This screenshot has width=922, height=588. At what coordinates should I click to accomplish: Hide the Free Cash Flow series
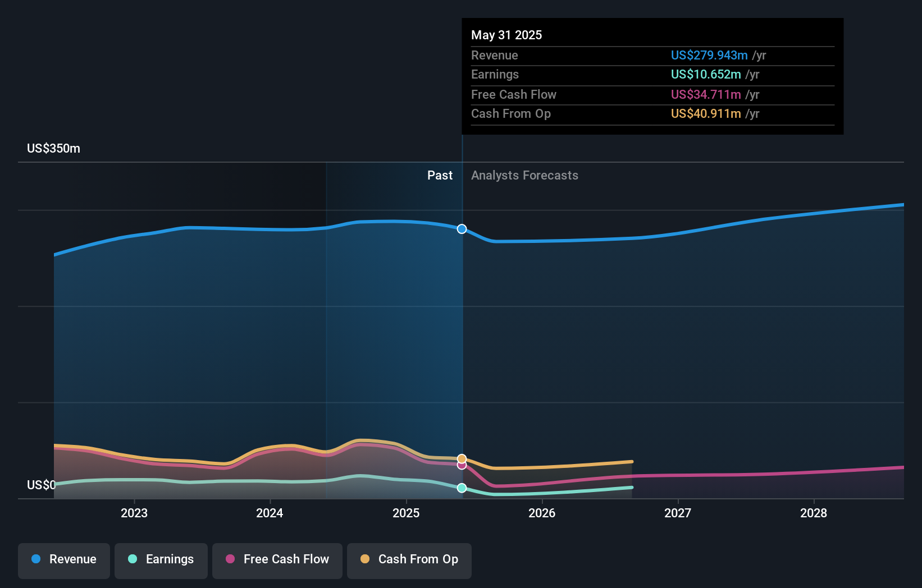pyautogui.click(x=277, y=561)
